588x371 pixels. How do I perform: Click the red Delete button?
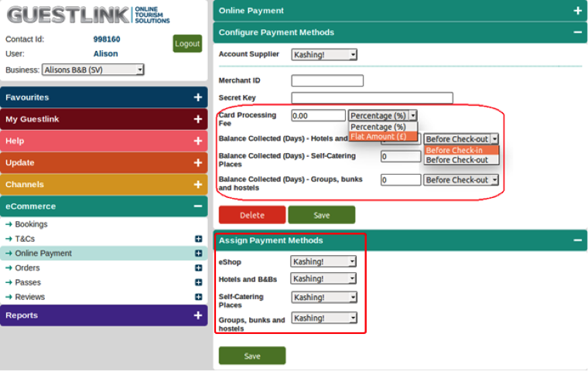click(252, 215)
